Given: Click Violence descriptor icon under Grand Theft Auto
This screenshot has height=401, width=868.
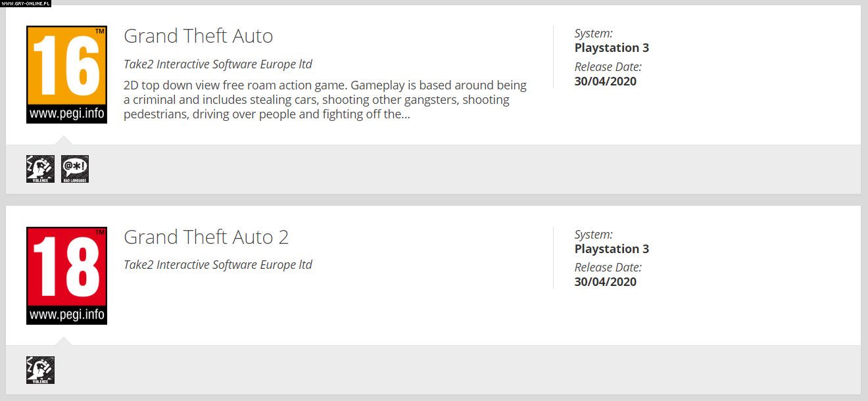Looking at the screenshot, I should coord(40,169).
